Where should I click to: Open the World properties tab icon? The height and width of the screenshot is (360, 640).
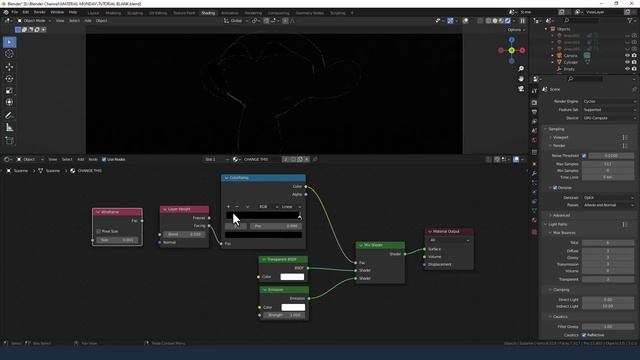click(534, 140)
